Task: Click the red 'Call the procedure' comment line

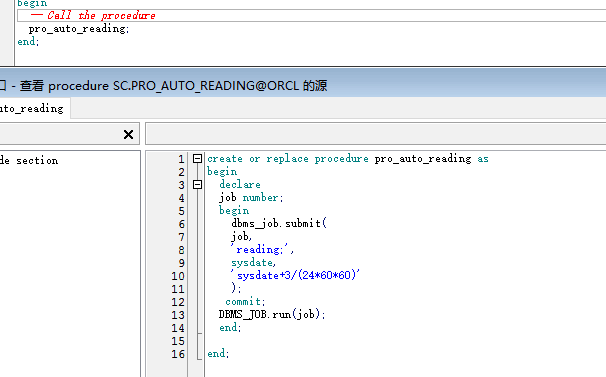Action: (94, 15)
